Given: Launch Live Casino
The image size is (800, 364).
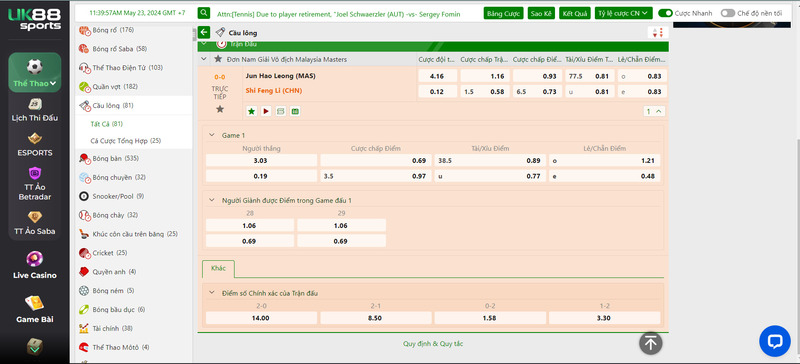Looking at the screenshot, I should coord(35,265).
